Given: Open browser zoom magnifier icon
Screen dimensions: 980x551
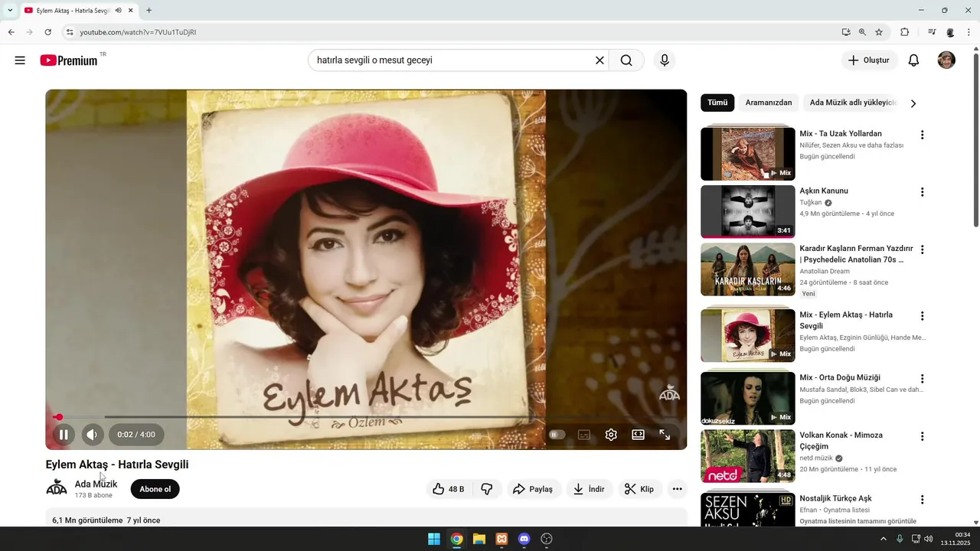Looking at the screenshot, I should pos(862,32).
